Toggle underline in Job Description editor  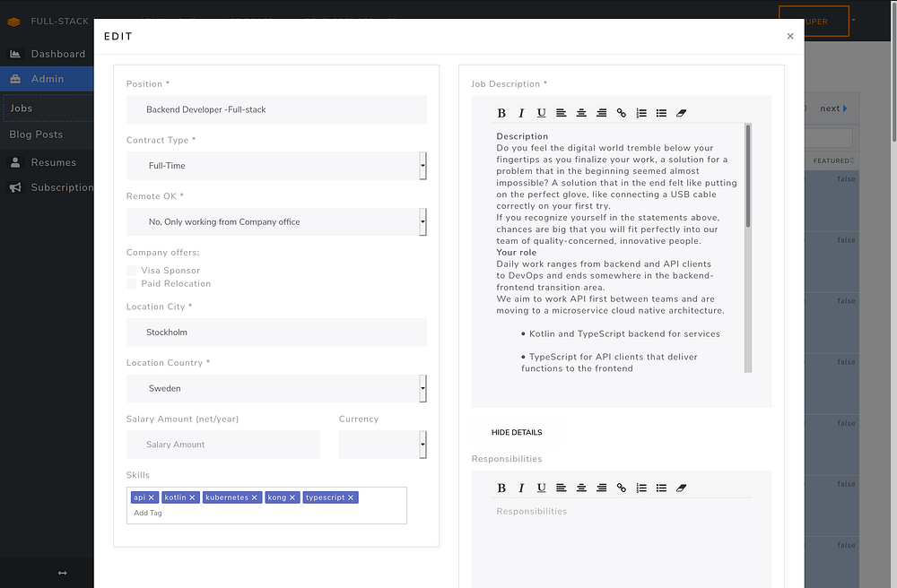pos(541,113)
